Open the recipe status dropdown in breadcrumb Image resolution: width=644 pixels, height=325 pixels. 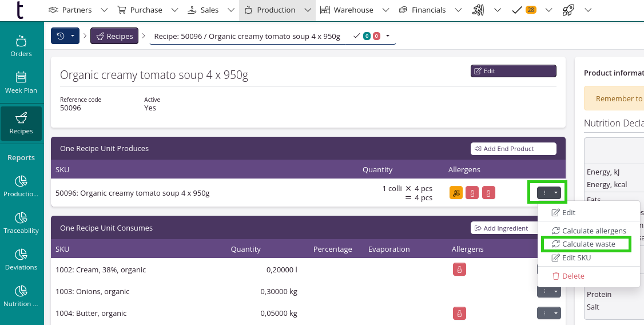pos(387,36)
